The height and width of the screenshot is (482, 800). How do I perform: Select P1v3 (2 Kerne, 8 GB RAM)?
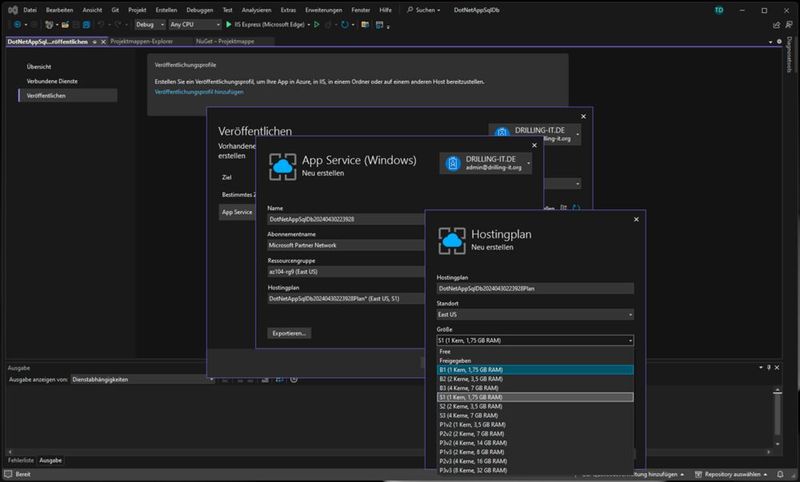(x=535, y=452)
